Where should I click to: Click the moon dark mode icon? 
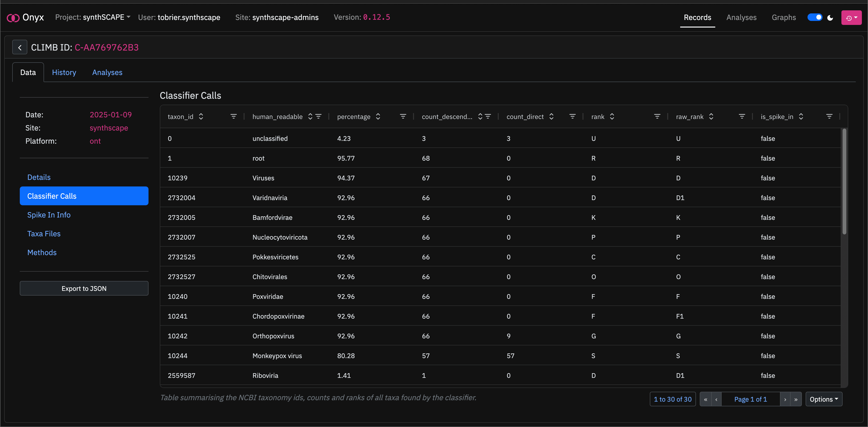[x=830, y=17]
